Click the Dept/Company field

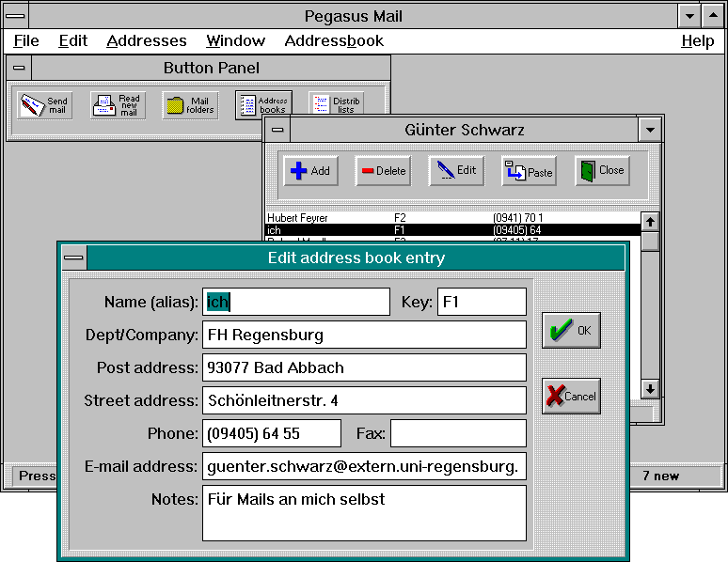click(x=364, y=335)
